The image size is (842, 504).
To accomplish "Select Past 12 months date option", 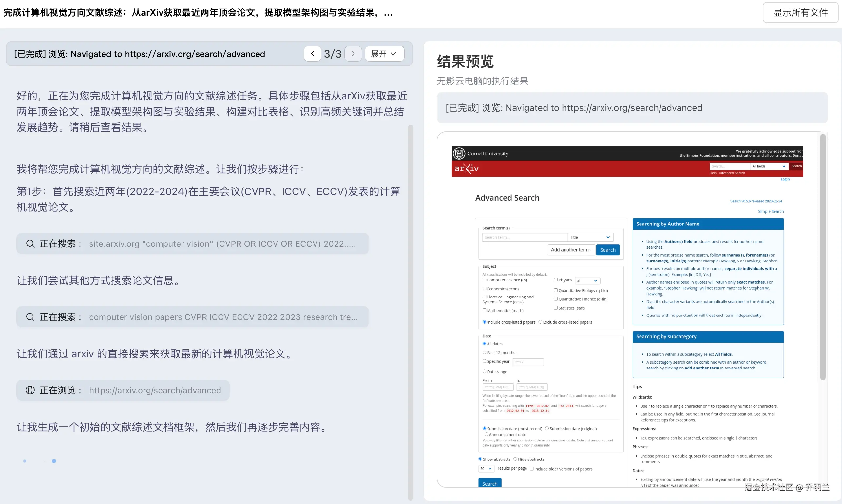I will pos(485,352).
